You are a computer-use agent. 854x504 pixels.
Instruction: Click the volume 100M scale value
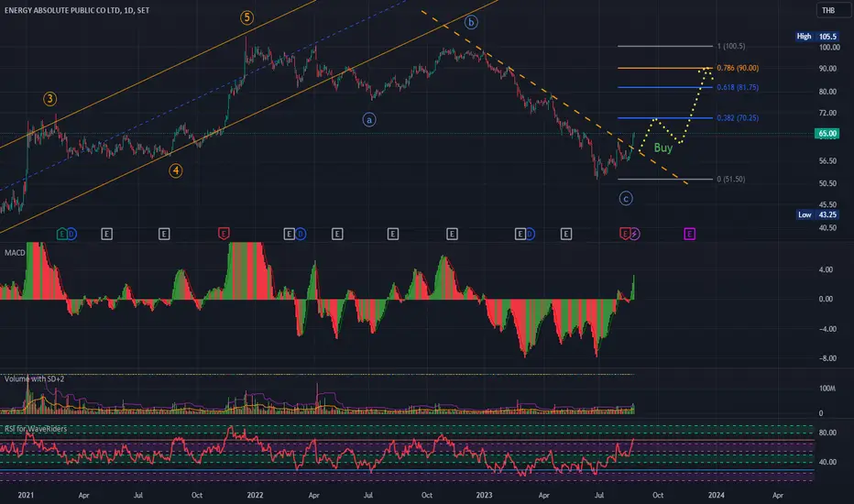point(827,389)
